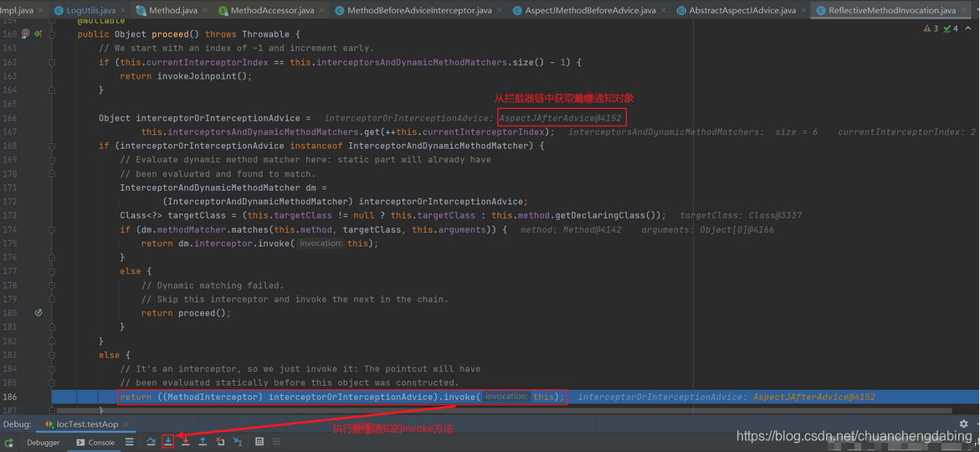Click the Trace Current Stream Chain icon
The width and height of the screenshot is (980, 452).
277,442
